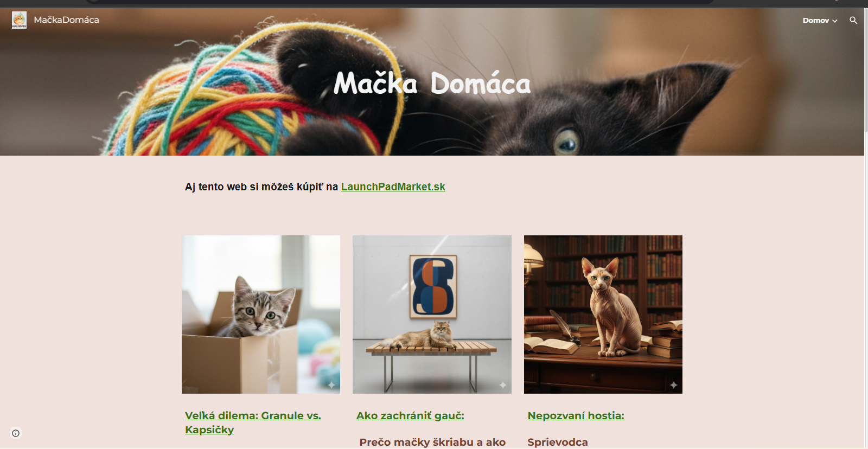Follow the LaunchPadMarket.sk link
The image size is (868, 449).
pos(393,187)
